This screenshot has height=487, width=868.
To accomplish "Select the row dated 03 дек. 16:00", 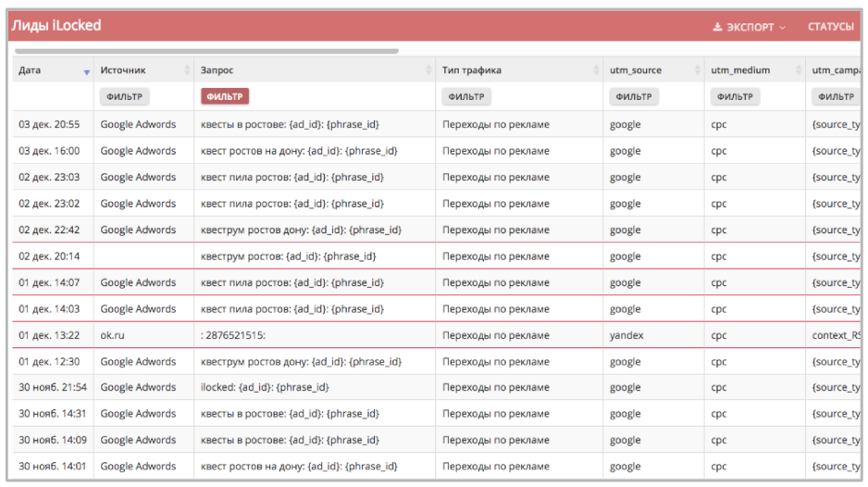I will pyautogui.click(x=436, y=151).
